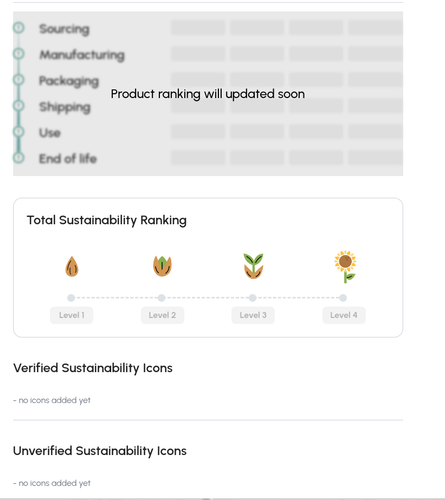Click the Shipping stage circle icon
This screenshot has width=445, height=500.
pos(19,105)
